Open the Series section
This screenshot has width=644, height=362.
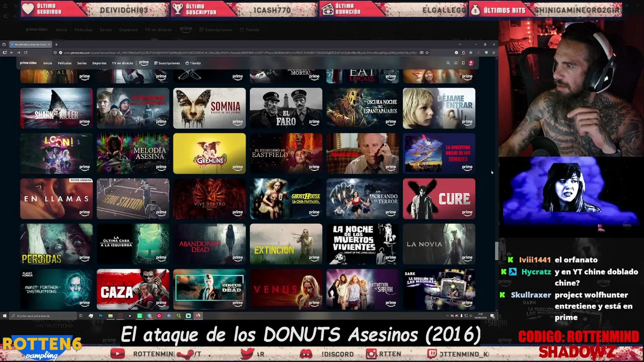82,63
